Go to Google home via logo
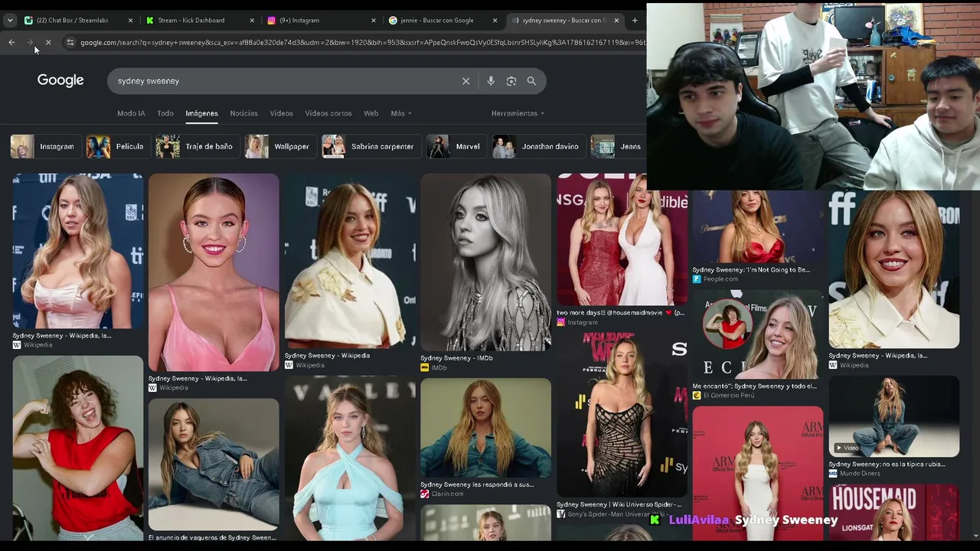Viewport: 980px width, 551px height. 60,80
